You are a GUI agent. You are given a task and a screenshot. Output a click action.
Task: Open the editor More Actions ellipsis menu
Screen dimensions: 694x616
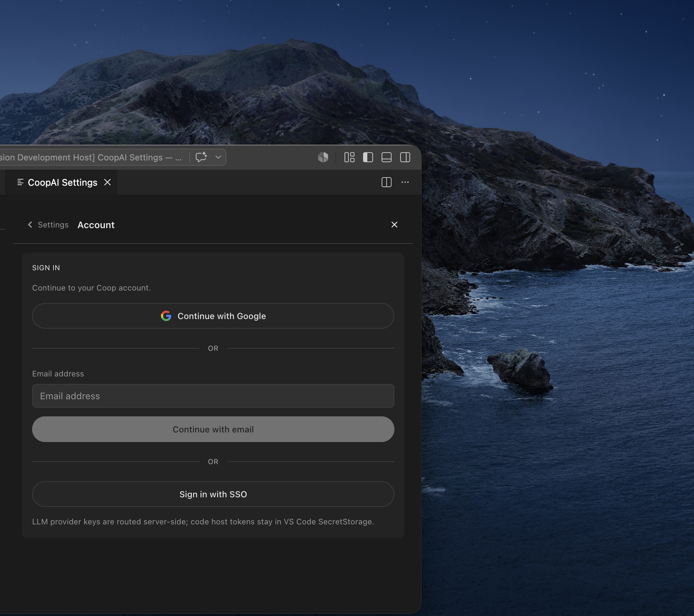(405, 182)
